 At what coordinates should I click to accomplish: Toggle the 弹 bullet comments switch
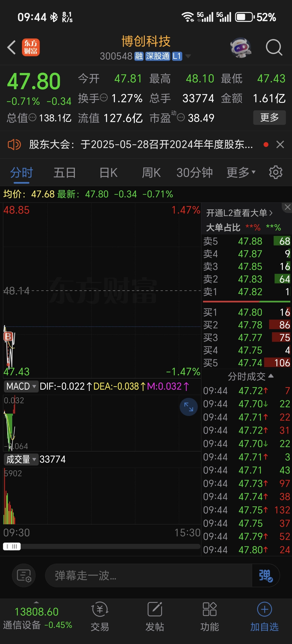click(x=266, y=576)
